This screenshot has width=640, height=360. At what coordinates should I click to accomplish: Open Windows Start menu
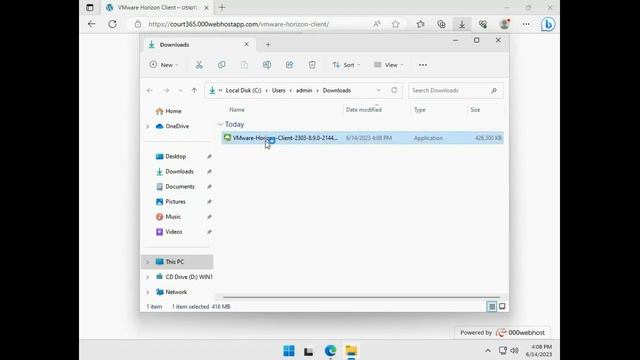289,351
